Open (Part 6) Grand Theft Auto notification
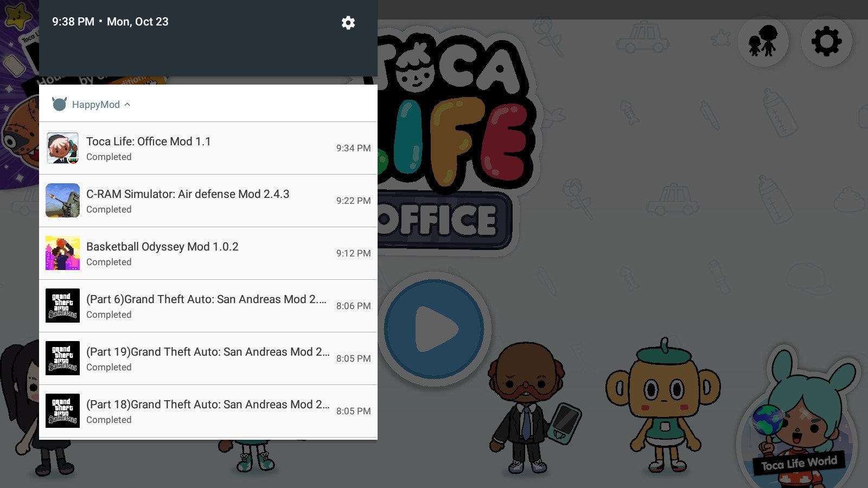This screenshot has height=488, width=868. pos(208,306)
